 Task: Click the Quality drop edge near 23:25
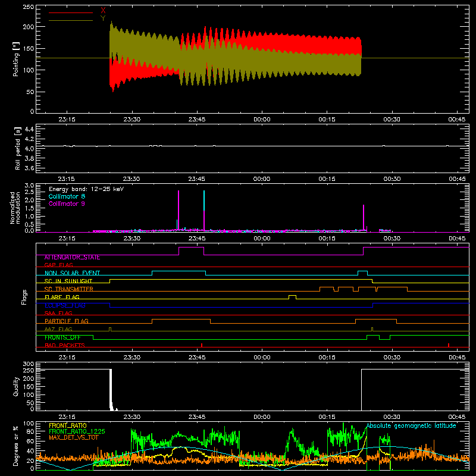pyautogui.click(x=111, y=390)
